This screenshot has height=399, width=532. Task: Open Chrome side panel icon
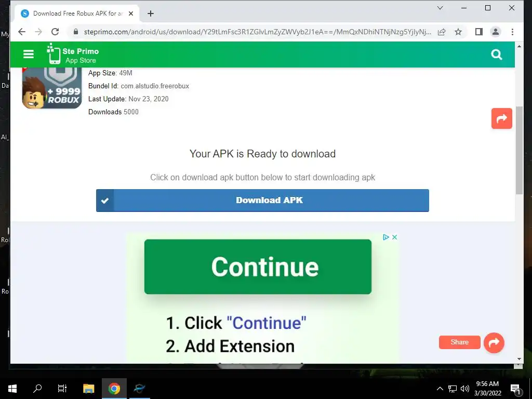click(x=478, y=32)
